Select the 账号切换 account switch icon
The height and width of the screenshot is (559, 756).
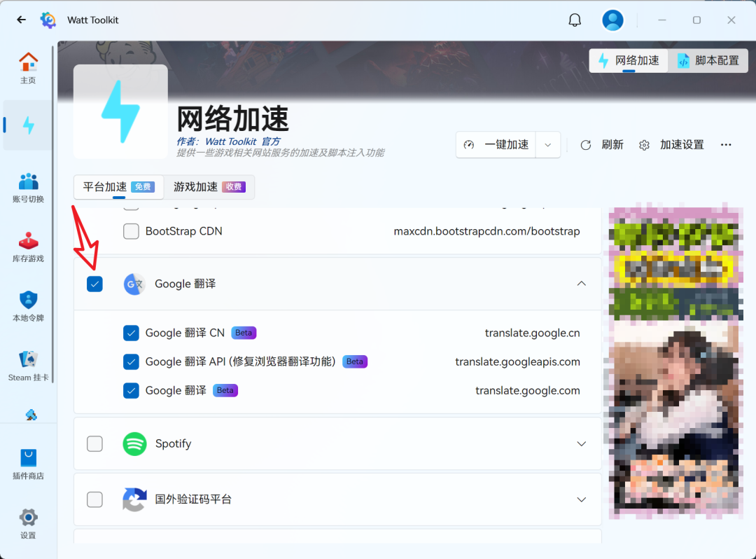[28, 186]
